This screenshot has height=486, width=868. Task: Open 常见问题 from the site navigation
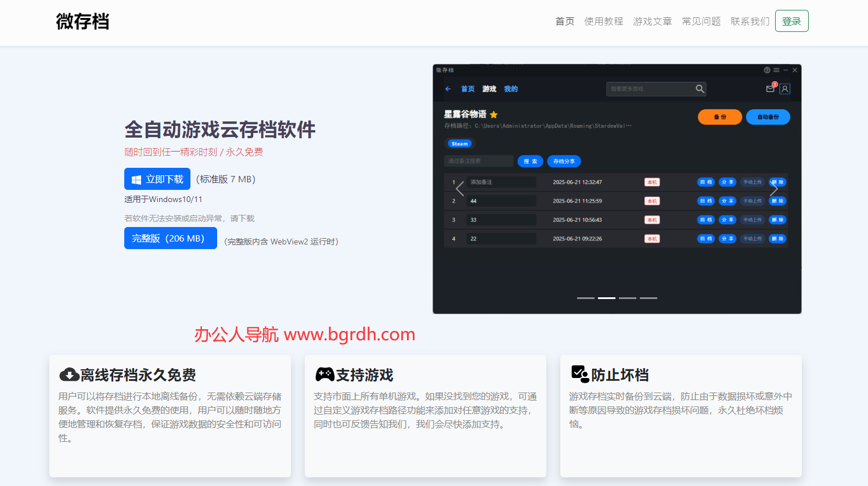click(701, 21)
